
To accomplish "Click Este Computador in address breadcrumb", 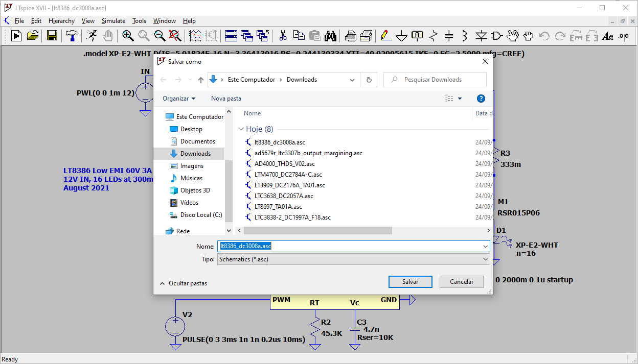I will (x=252, y=80).
